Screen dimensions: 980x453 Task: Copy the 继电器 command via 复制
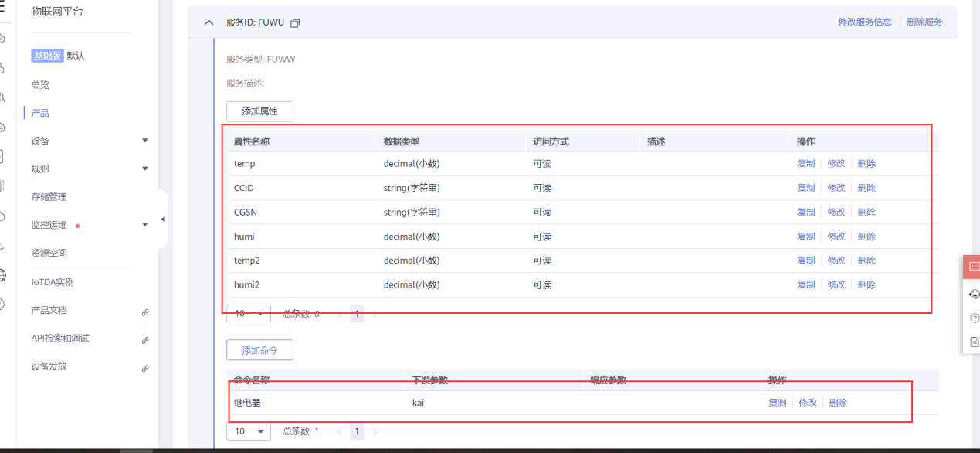click(778, 403)
